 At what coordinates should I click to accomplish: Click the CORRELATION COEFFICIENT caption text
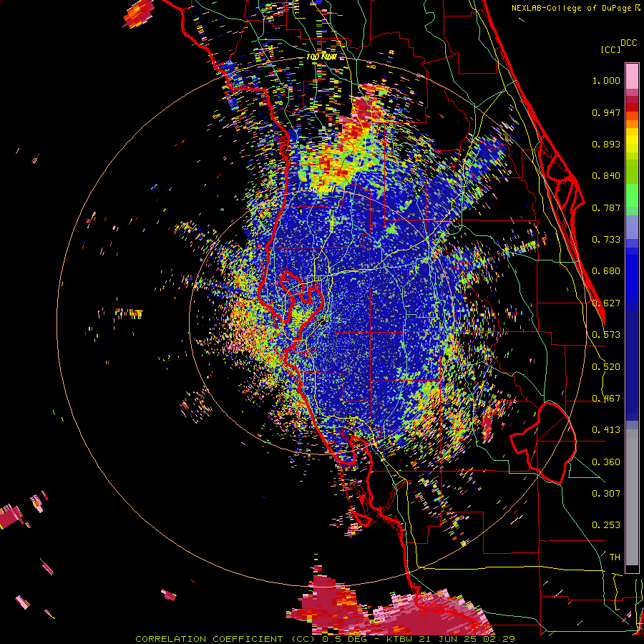[x=209, y=639]
